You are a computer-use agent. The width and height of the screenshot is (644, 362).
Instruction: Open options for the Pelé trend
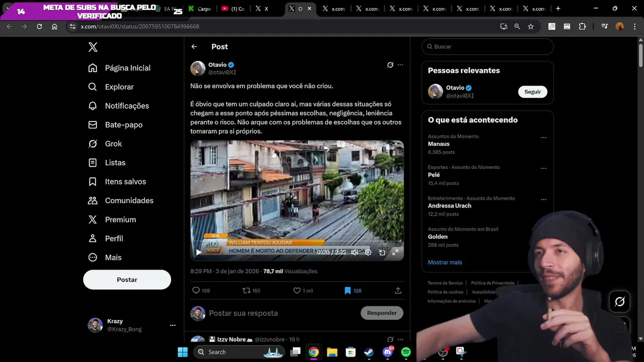[543, 168]
